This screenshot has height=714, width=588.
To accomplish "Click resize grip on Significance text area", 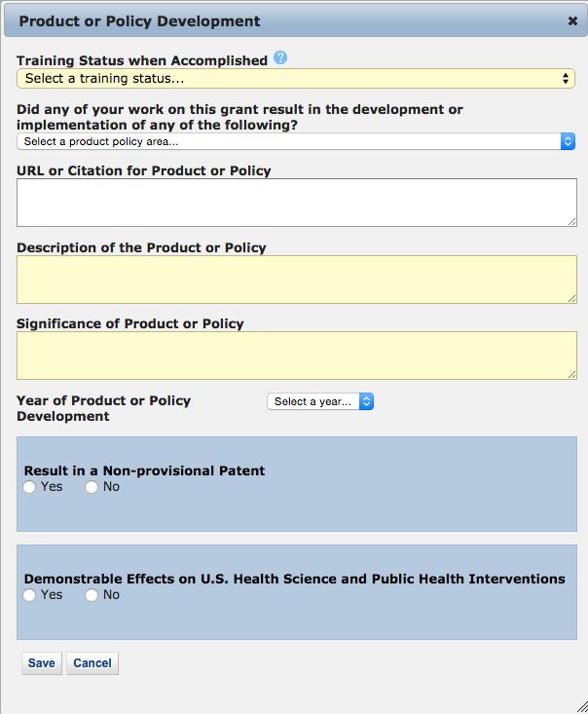I will pos(571,373).
